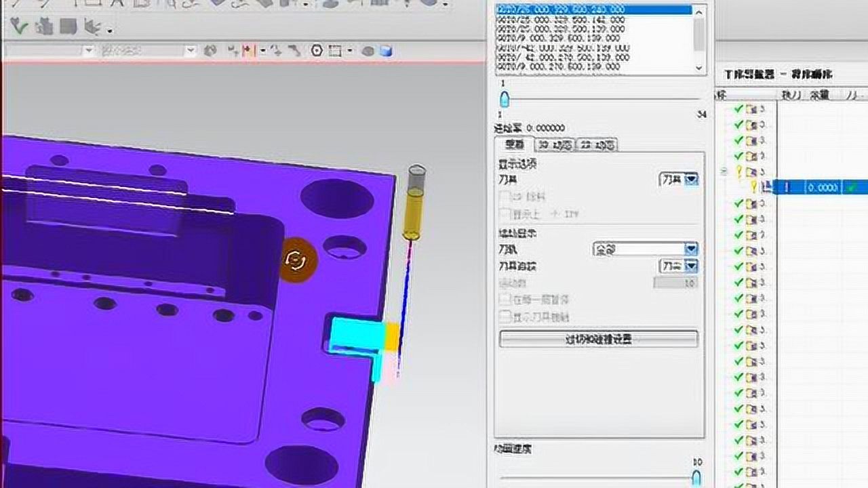Open the 刀轨 dropdown showing 全部
The height and width of the screenshot is (488, 868).
pyautogui.click(x=691, y=249)
